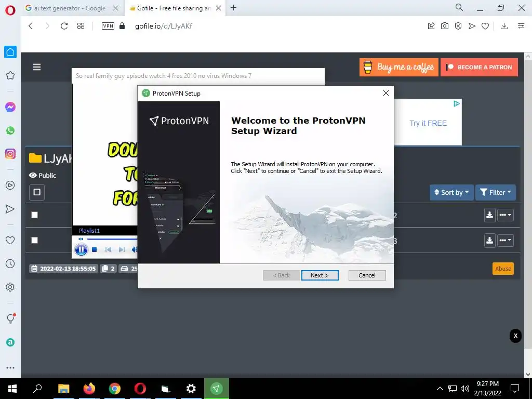Open sidebar three-dots setup menu

click(x=10, y=368)
